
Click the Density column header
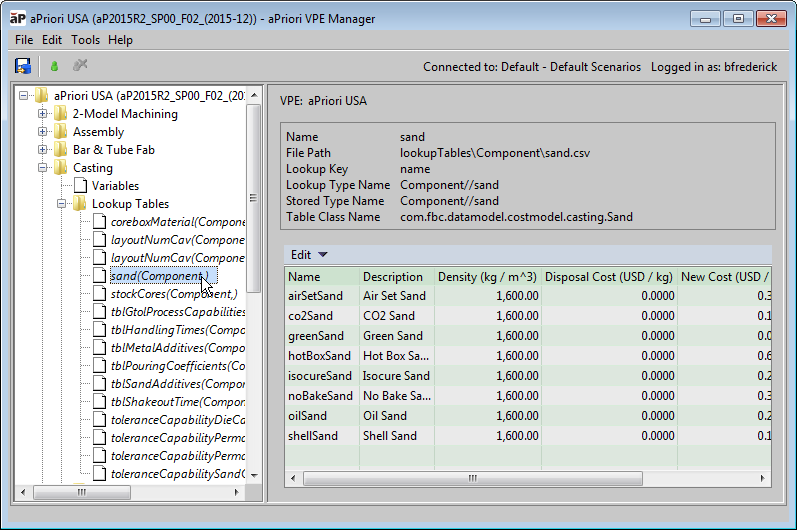click(487, 277)
